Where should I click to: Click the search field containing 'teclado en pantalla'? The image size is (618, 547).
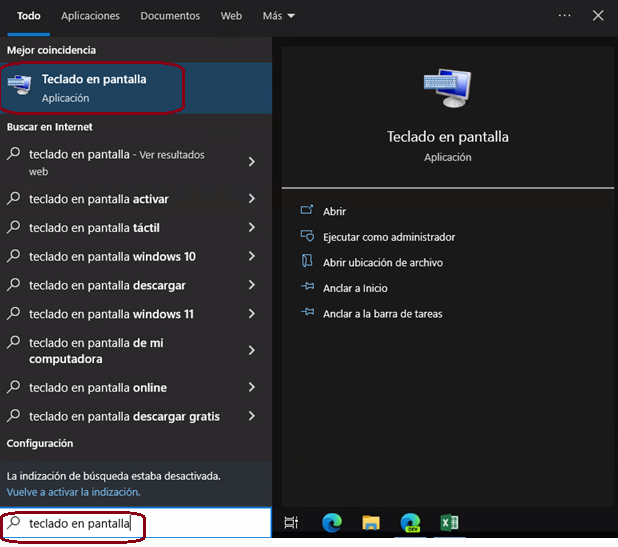136,523
